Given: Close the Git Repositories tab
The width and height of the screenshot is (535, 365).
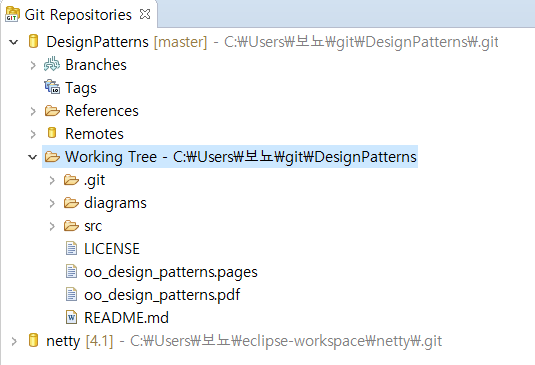Looking at the screenshot, I should [x=145, y=14].
